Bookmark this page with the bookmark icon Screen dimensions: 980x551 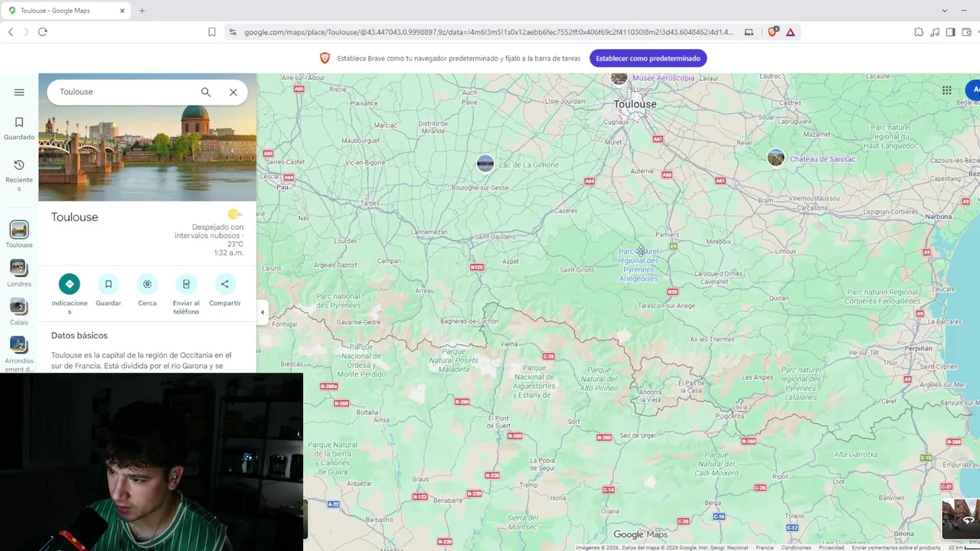point(212,32)
